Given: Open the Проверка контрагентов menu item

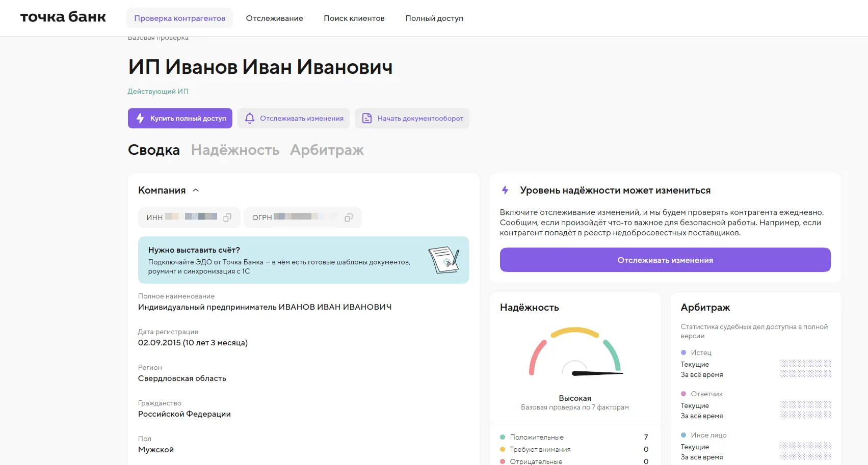Looking at the screenshot, I should pos(179,18).
